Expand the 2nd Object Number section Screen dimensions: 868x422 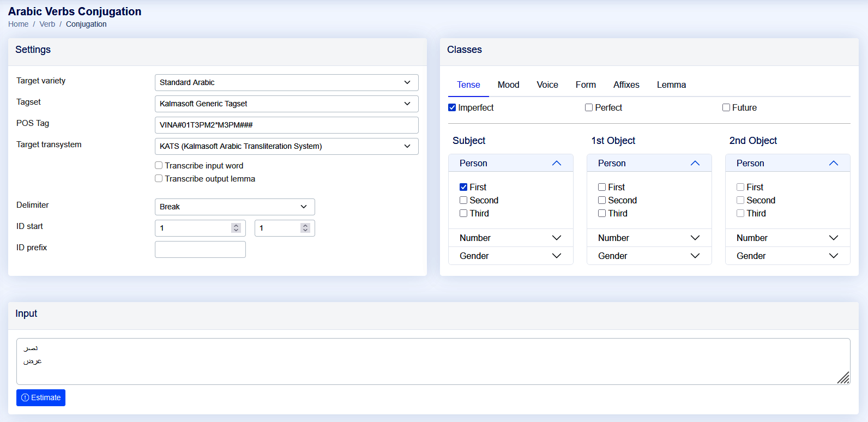[x=787, y=238]
